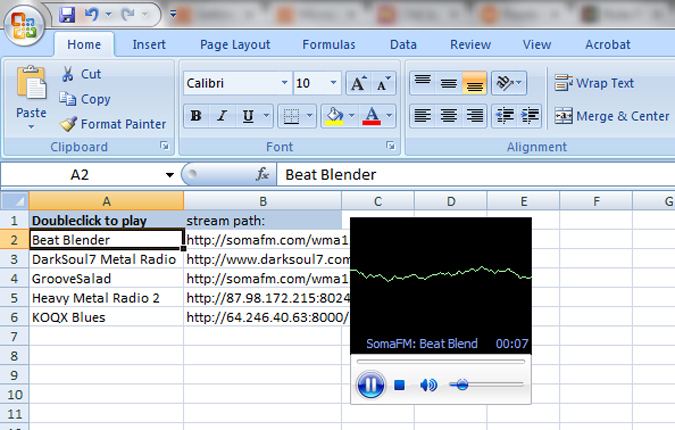Toggle Bold formatting
This screenshot has height=430, width=675.
tap(196, 116)
